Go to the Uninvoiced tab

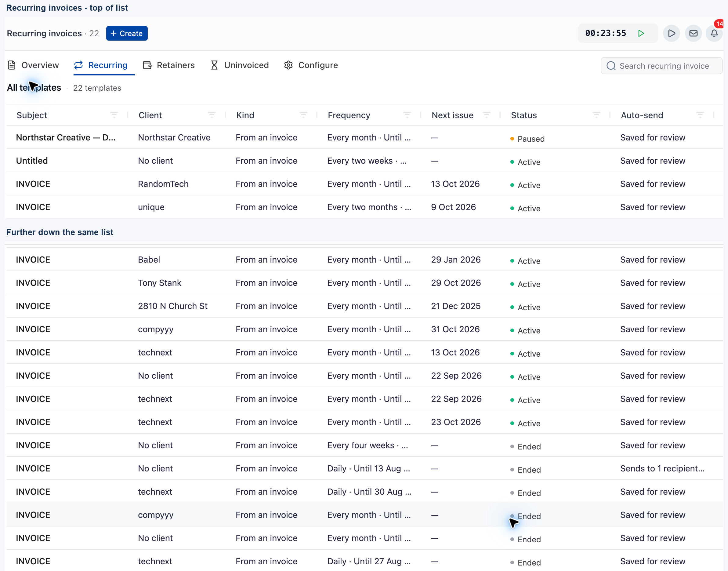[x=240, y=65]
